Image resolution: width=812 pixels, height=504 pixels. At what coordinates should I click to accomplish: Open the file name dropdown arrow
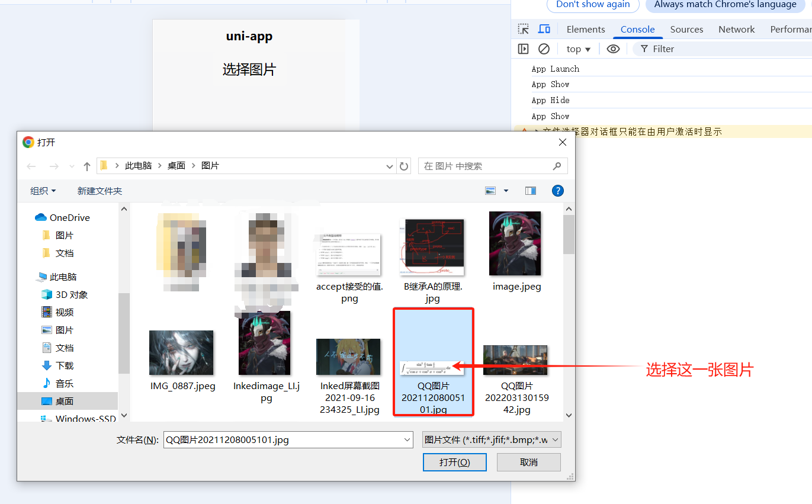(407, 439)
